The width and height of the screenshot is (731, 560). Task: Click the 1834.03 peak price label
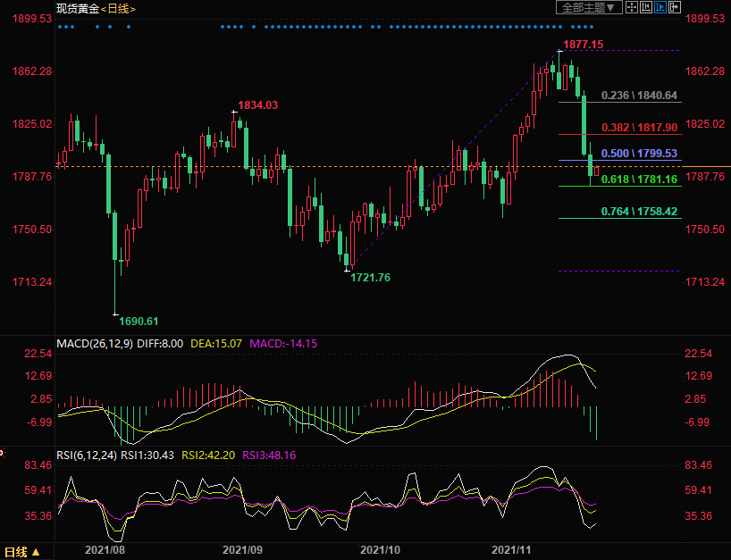pos(257,105)
